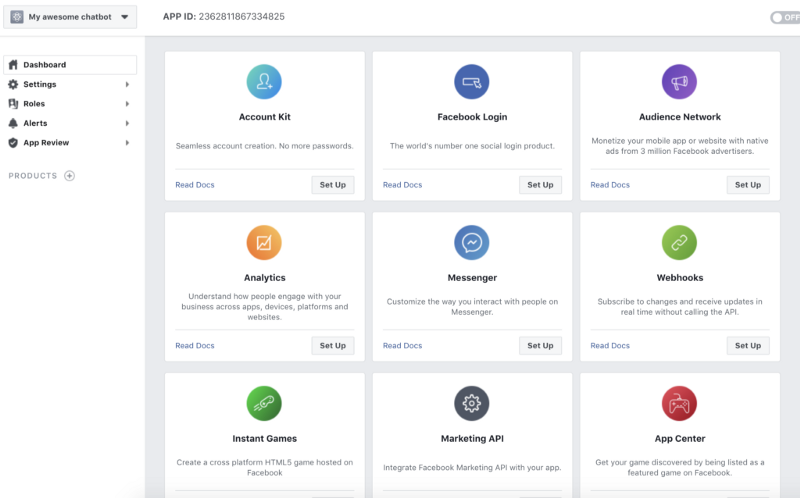
Task: Select Dashboard in the sidebar
Action: click(69, 65)
